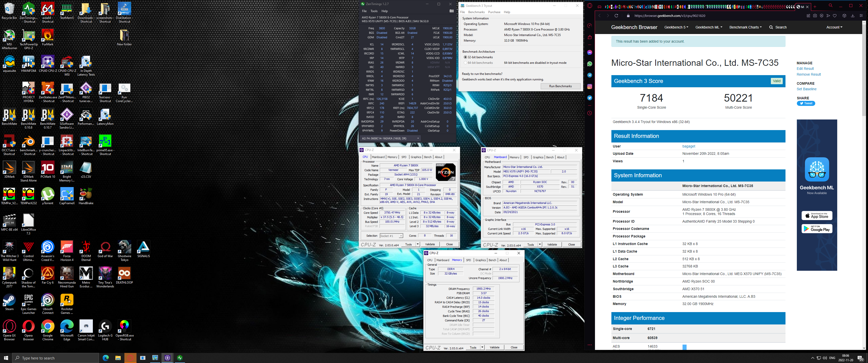Screen dimensions: 868x363
Task: Open FurMark desktop icon
Action: click(47, 37)
